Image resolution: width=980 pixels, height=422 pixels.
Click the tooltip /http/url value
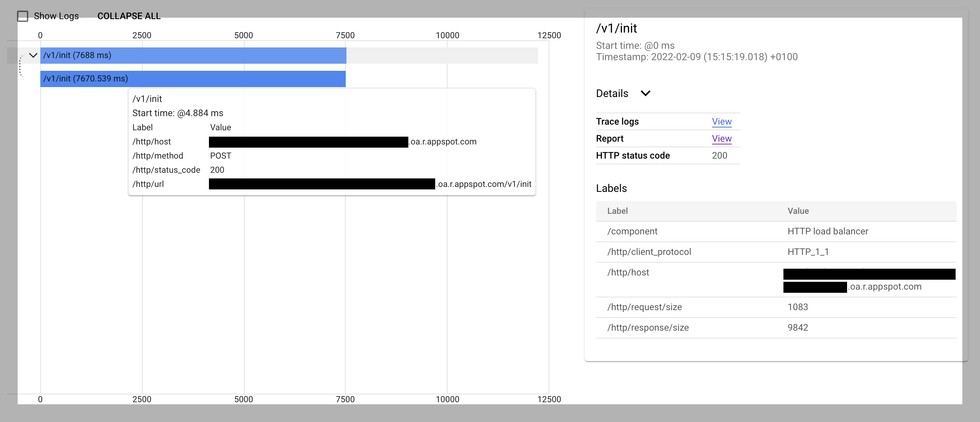point(483,184)
